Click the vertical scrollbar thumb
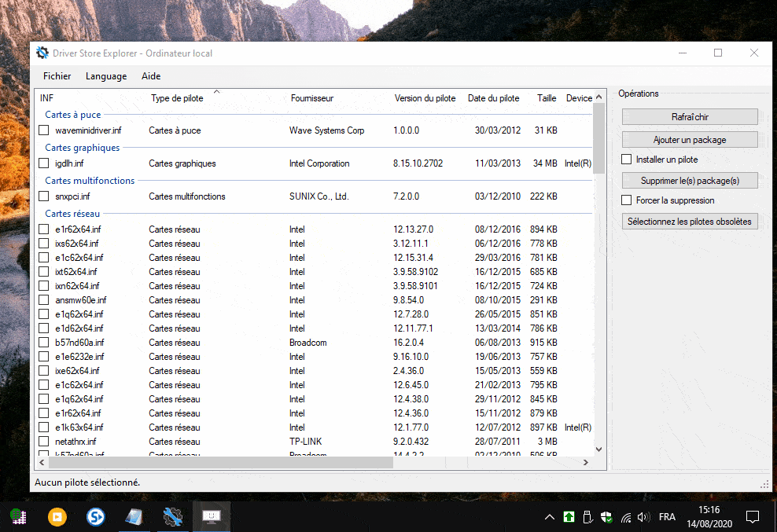 (598, 138)
